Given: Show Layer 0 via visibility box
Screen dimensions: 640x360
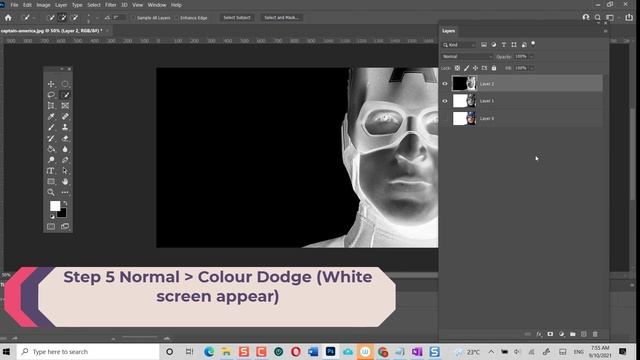Looking at the screenshot, I should (x=445, y=118).
